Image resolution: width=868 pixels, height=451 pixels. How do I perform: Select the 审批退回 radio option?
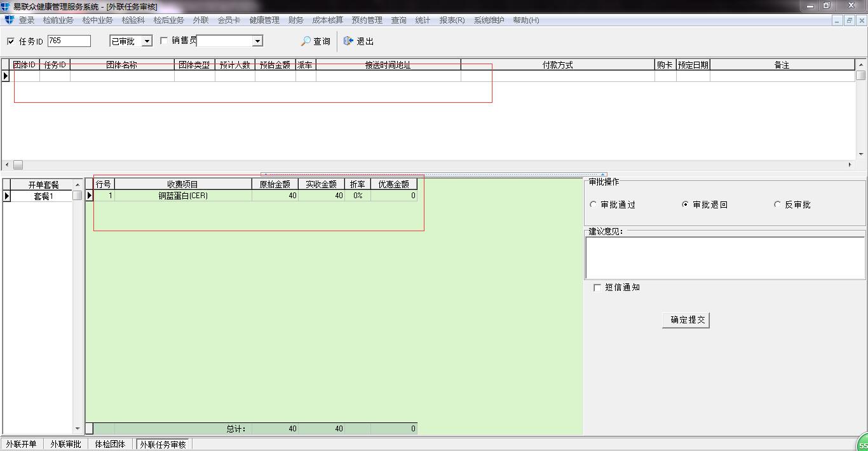point(685,205)
